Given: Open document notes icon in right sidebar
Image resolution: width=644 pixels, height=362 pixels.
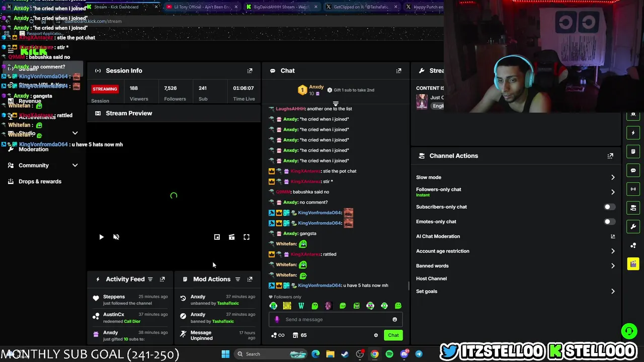Looking at the screenshot, I should (x=633, y=151).
